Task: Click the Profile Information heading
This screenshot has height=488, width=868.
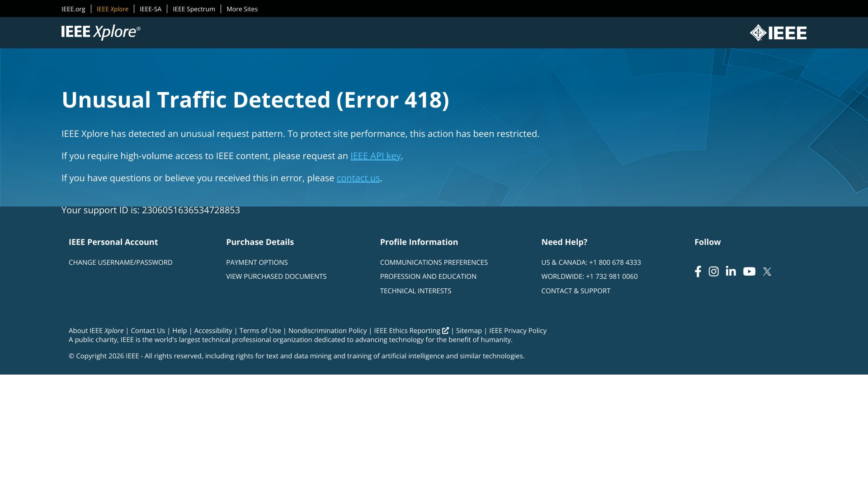Action: 419,242
